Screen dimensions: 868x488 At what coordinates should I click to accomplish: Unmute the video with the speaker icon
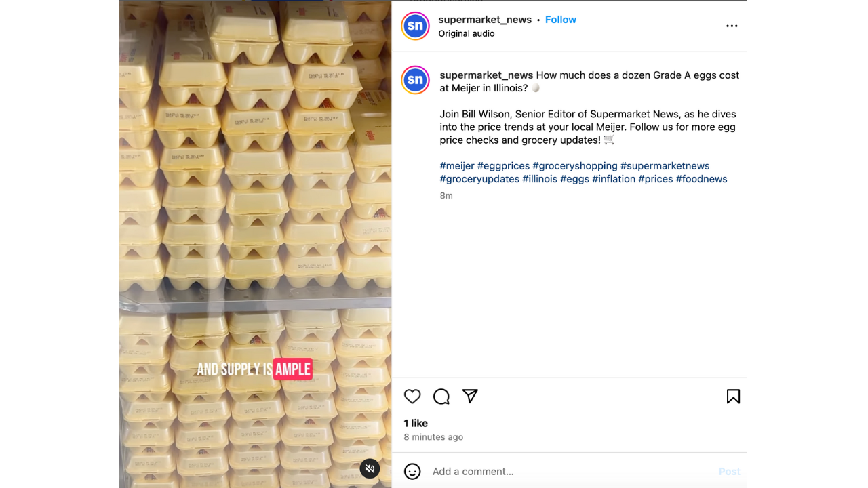[x=370, y=468]
